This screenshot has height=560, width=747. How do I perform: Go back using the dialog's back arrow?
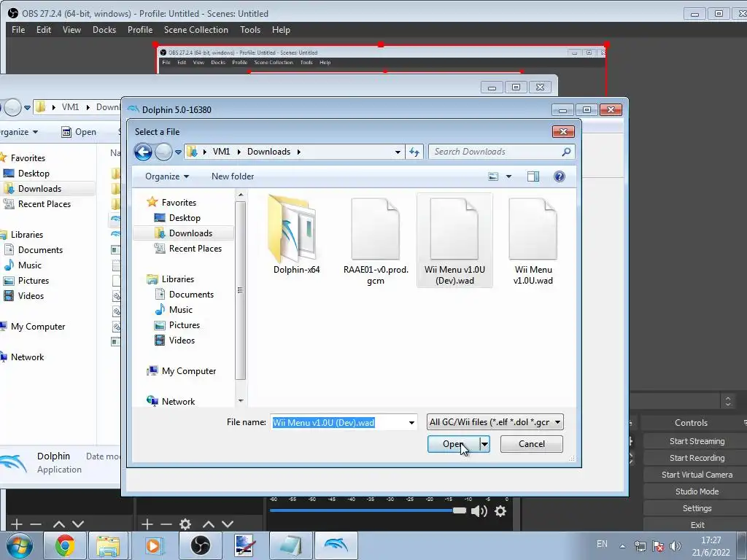click(143, 152)
